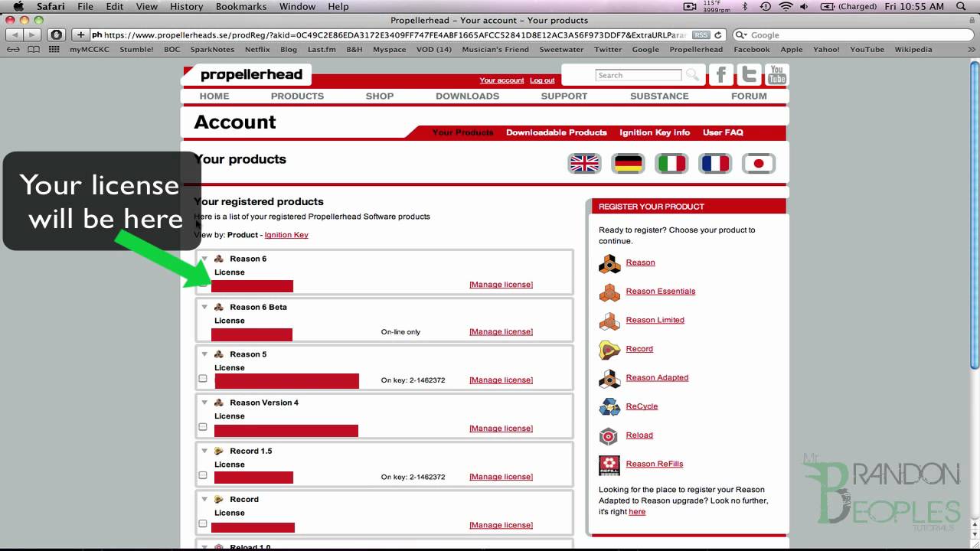Viewport: 980px width, 551px height.
Task: Click the Safari forward navigation arrow
Action: pyautogui.click(x=33, y=35)
